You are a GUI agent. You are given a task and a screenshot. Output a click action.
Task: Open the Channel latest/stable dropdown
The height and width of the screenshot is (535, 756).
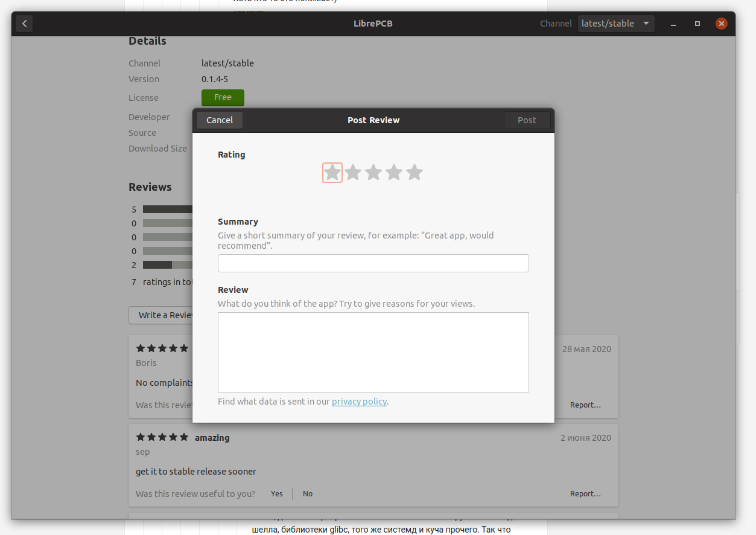click(x=616, y=24)
